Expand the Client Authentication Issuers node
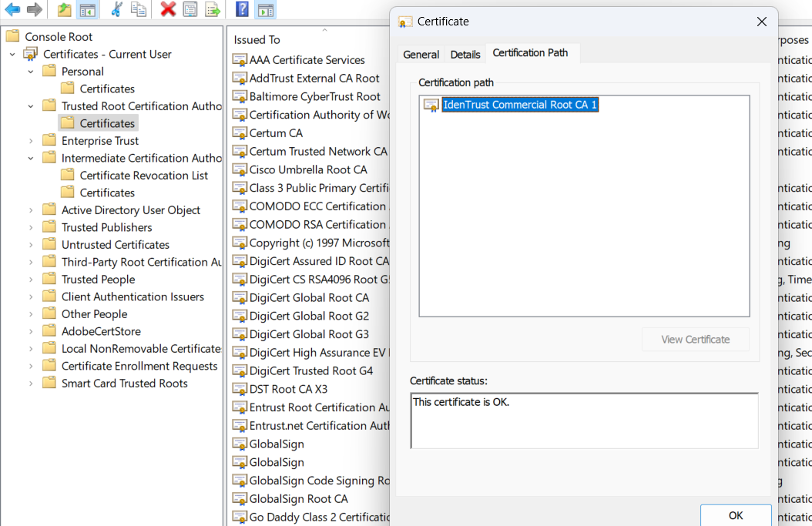Viewport: 812px width, 526px height. tap(31, 297)
